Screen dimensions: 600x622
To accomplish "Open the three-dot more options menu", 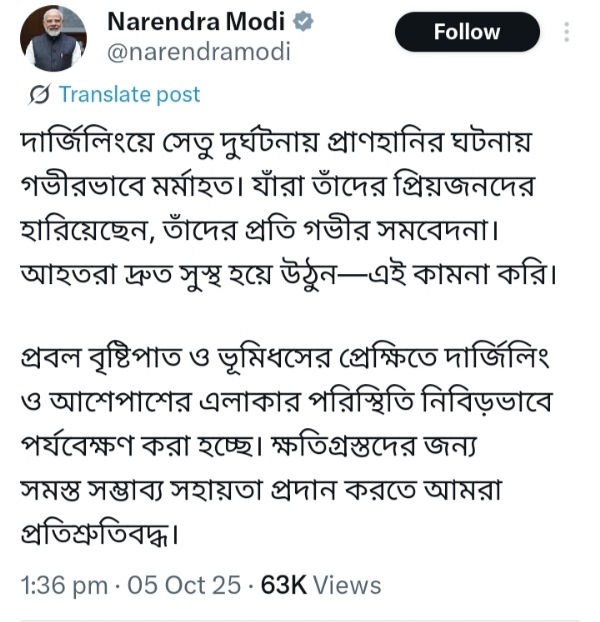I will (567, 33).
